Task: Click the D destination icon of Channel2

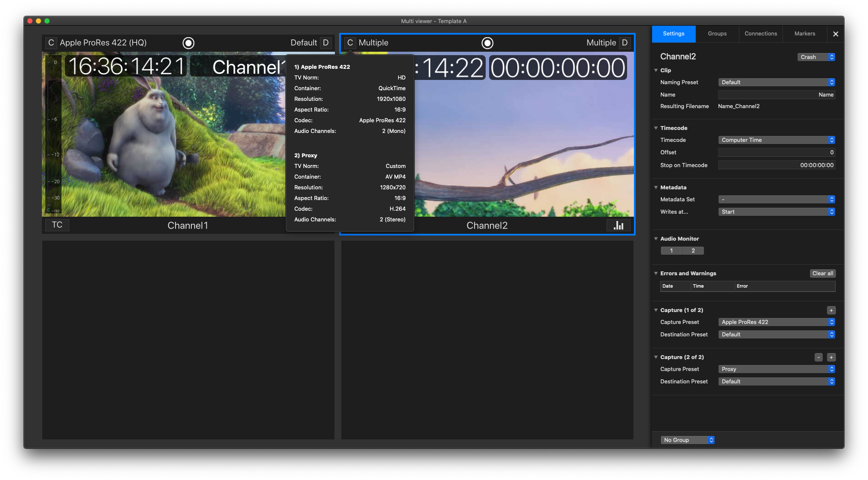Action: click(x=625, y=43)
